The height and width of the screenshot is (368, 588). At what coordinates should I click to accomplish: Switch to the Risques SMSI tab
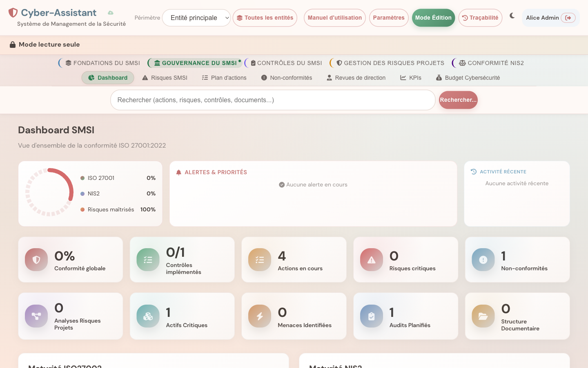165,78
